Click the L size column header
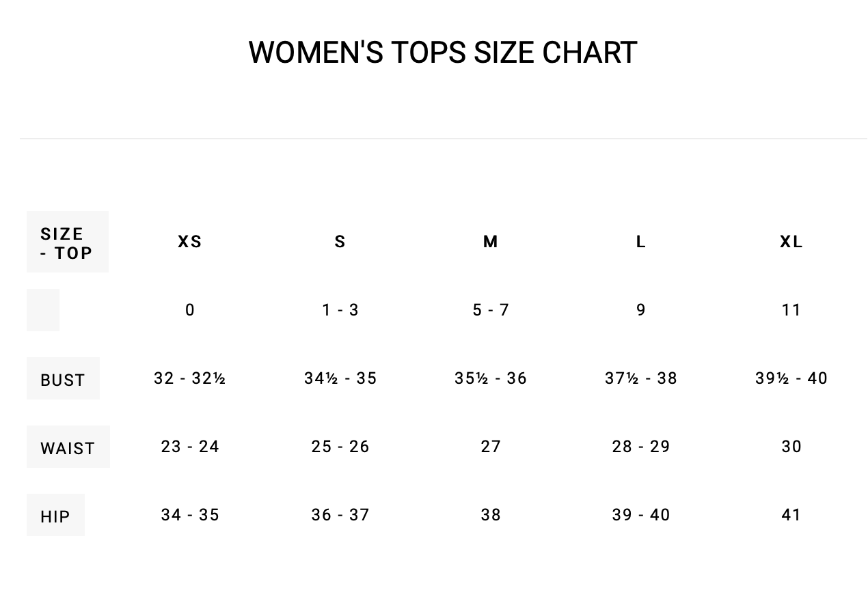 click(641, 242)
